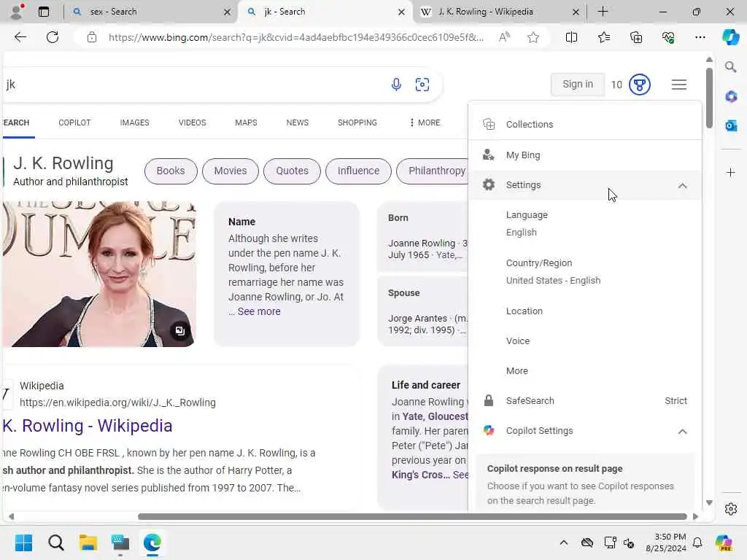
Task: Select the NEWS search tab
Action: pos(298,122)
